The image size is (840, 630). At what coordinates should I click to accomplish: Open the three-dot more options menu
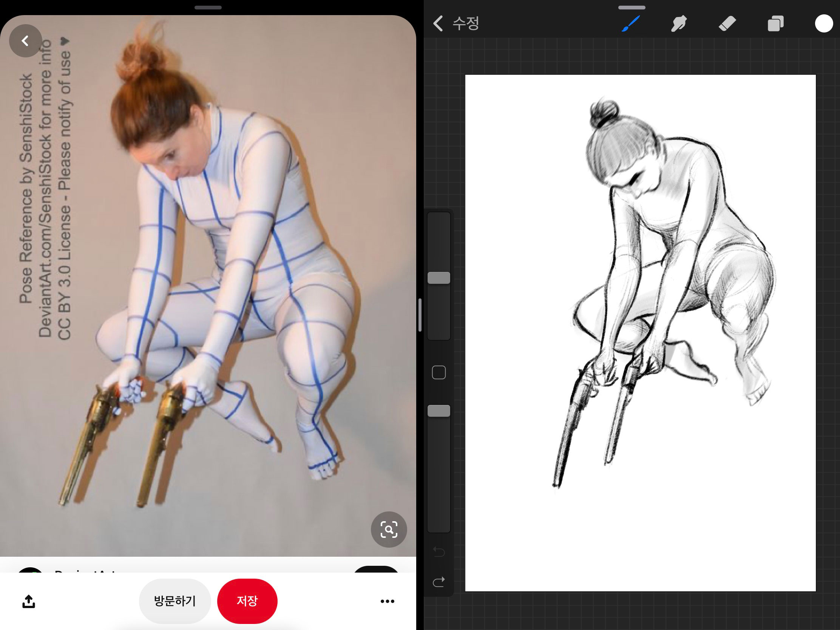click(388, 601)
